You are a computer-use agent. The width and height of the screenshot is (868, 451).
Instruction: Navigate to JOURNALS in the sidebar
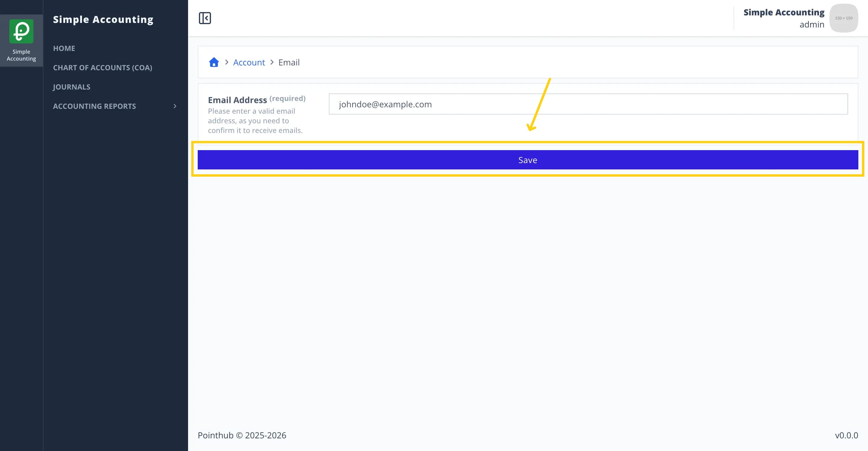(x=71, y=87)
